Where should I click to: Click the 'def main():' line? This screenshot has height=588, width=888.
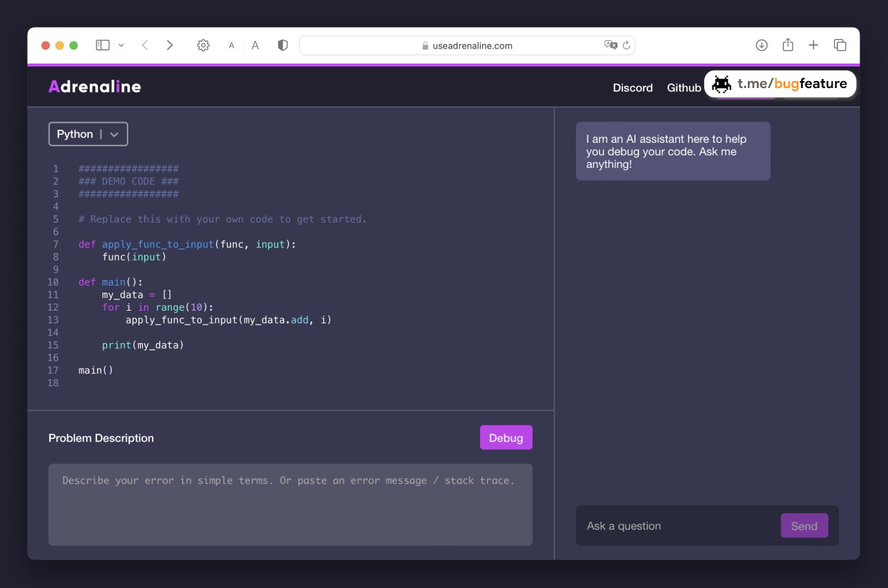tap(111, 282)
